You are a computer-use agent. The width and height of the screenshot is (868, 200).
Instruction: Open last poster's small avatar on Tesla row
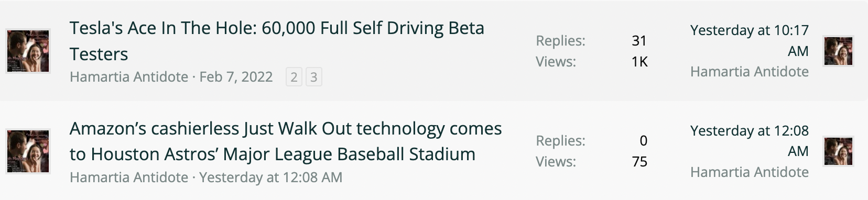[x=838, y=51]
